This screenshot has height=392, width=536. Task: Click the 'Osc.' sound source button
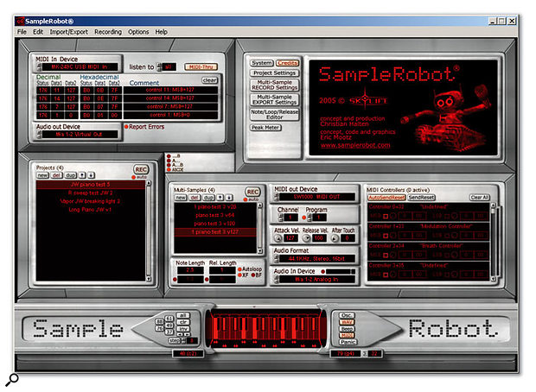(347, 315)
